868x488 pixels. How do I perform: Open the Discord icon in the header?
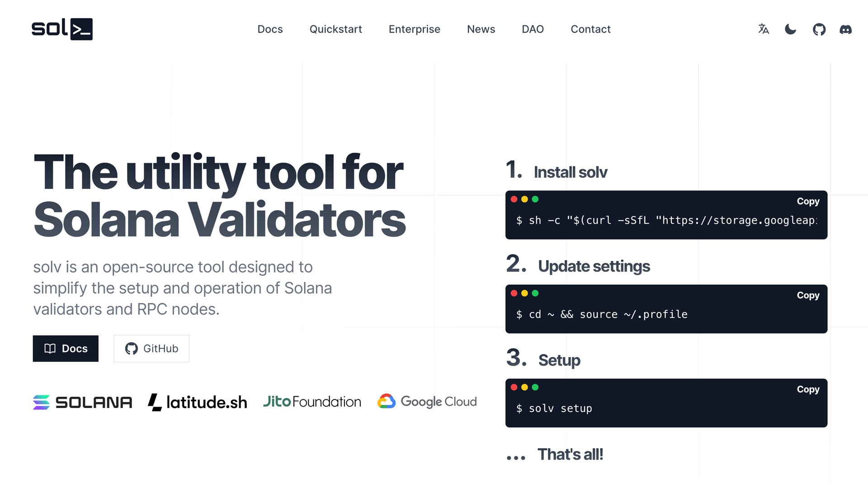tap(846, 29)
